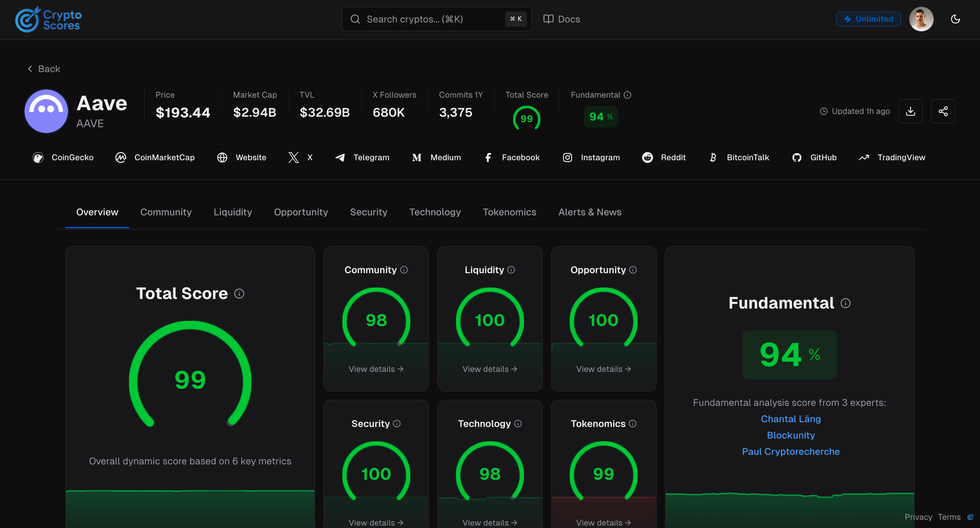Open the Reddit community icon
The image size is (980, 528).
pyautogui.click(x=647, y=158)
